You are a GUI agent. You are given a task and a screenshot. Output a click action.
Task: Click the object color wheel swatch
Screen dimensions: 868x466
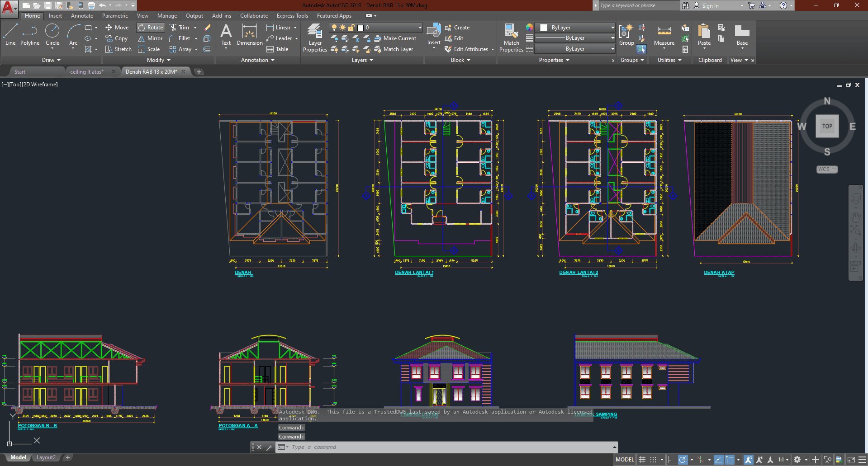coord(529,28)
